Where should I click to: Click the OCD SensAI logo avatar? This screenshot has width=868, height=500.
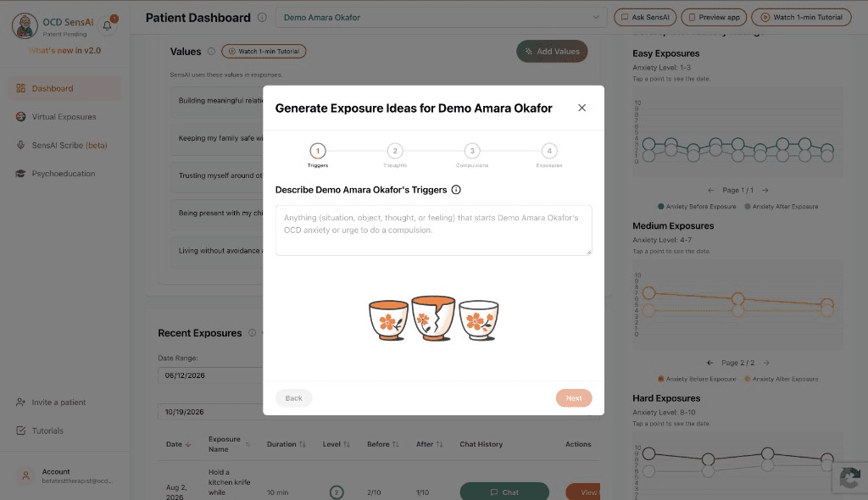point(25,25)
